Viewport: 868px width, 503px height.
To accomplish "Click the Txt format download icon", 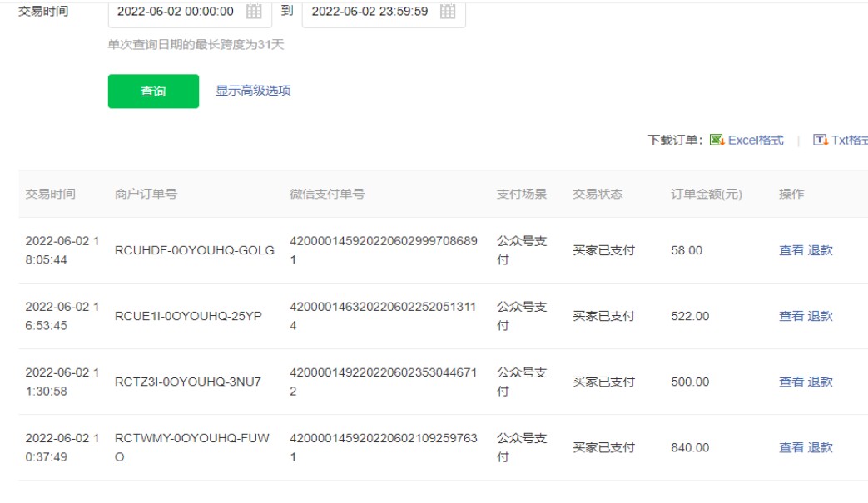I will (x=820, y=141).
